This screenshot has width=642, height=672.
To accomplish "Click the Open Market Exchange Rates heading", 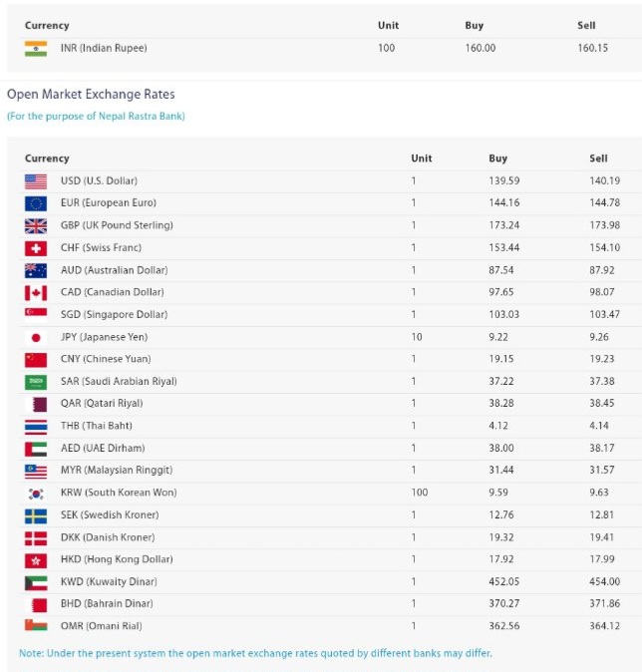I will [x=91, y=95].
